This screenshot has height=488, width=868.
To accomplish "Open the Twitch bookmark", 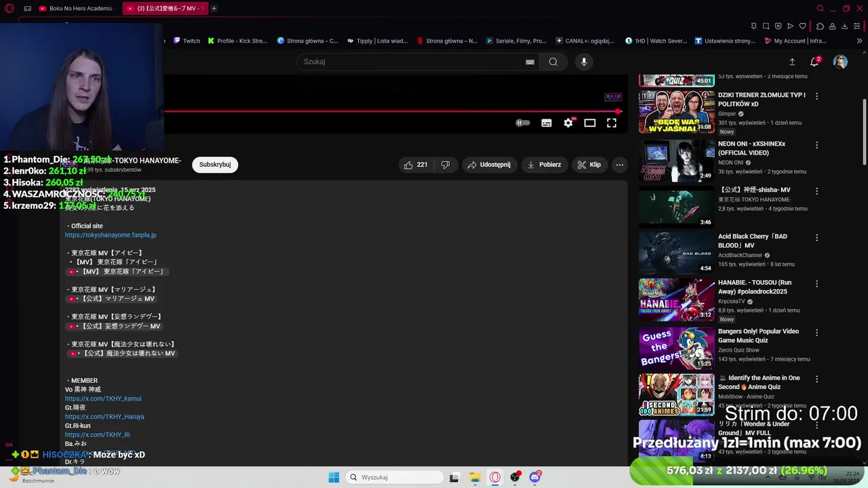I will point(186,41).
